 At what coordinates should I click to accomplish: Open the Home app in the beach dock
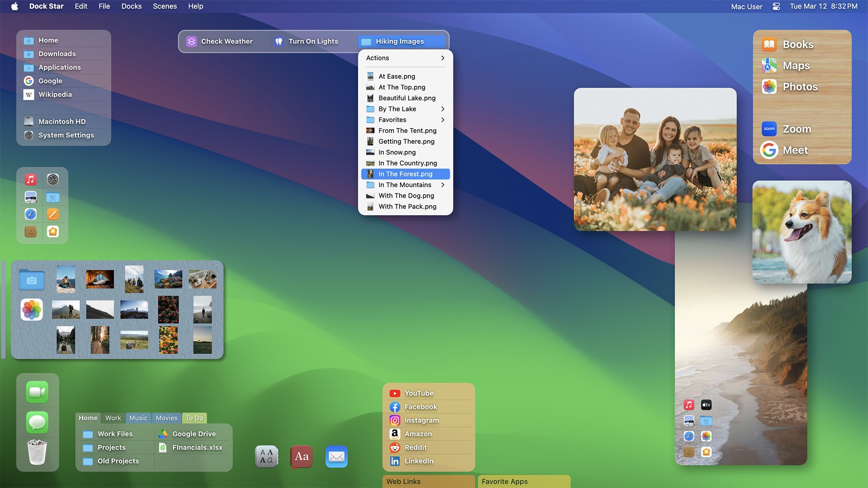point(706,451)
